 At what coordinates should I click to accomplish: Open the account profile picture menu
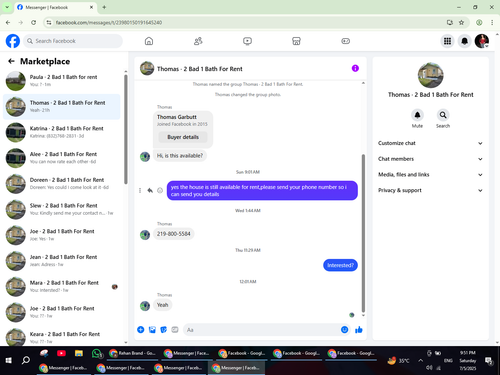click(482, 41)
